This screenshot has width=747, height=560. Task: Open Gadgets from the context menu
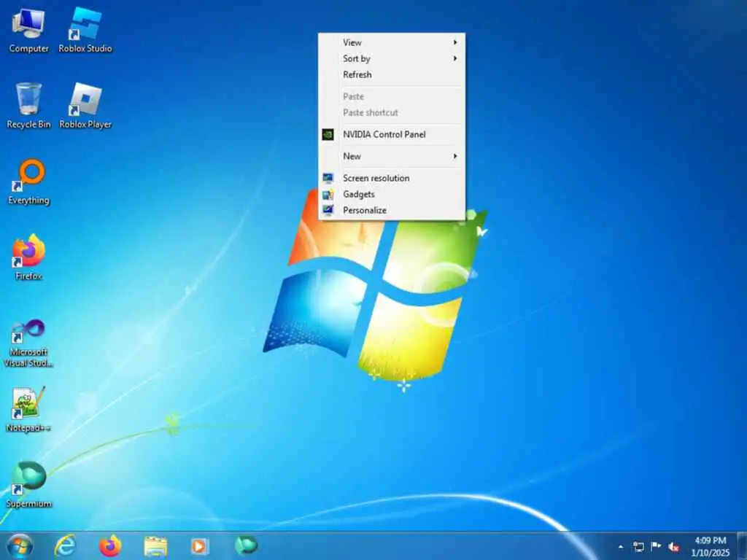(x=392, y=194)
